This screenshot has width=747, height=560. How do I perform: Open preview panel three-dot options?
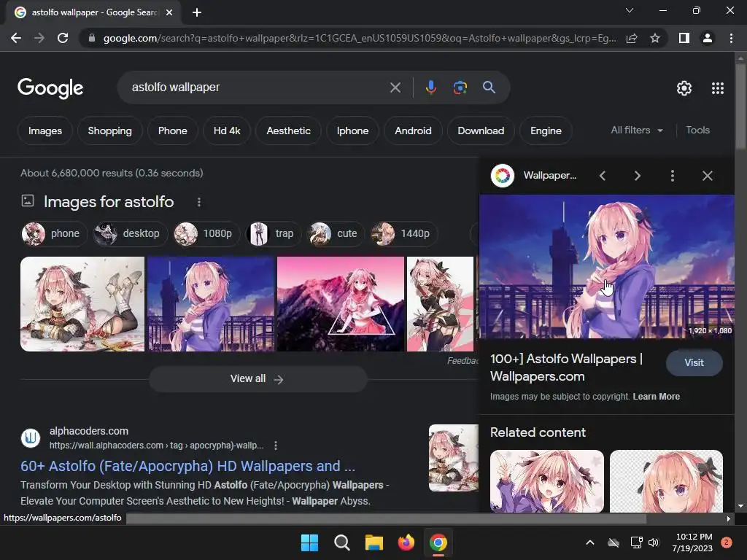[x=672, y=176]
